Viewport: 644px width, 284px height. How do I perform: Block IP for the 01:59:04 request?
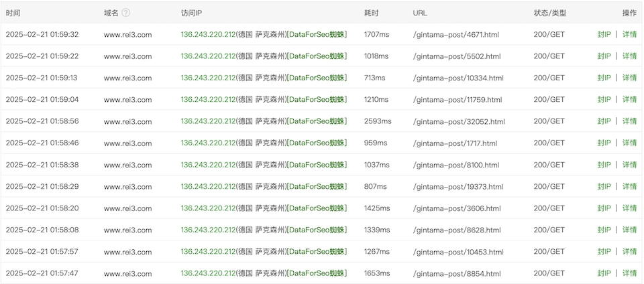604,100
